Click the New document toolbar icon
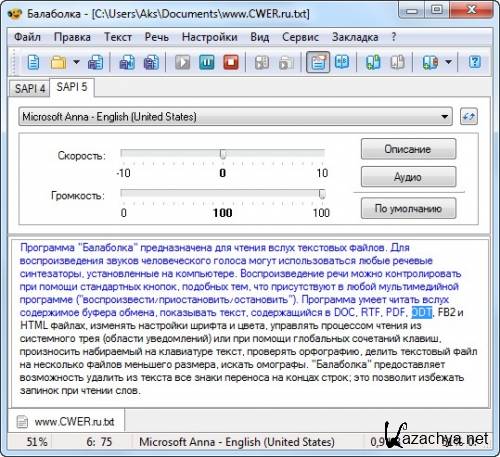The width and height of the screenshot is (500, 457). 33,62
